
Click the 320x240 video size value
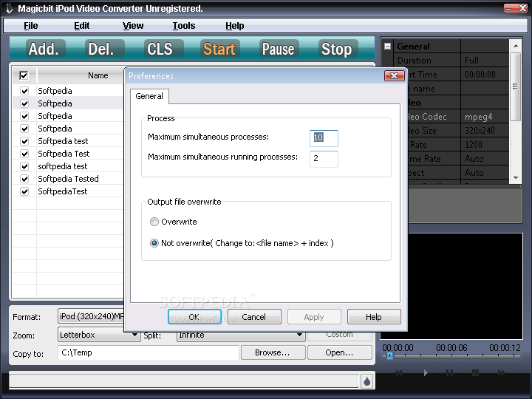click(480, 131)
